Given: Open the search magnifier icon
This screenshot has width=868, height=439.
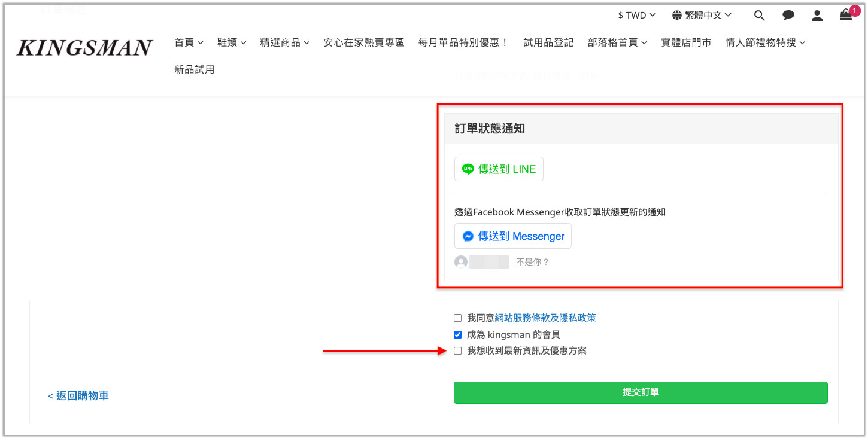Looking at the screenshot, I should coord(759,16).
